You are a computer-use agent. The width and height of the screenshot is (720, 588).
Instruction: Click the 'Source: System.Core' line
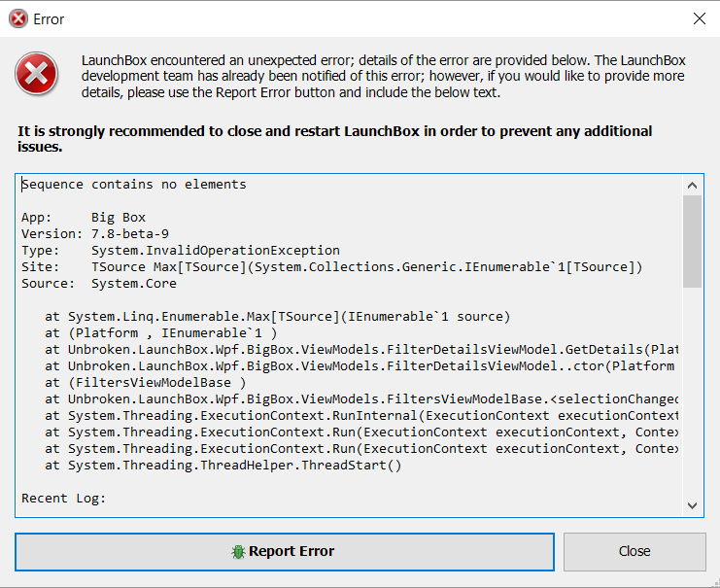click(x=99, y=284)
